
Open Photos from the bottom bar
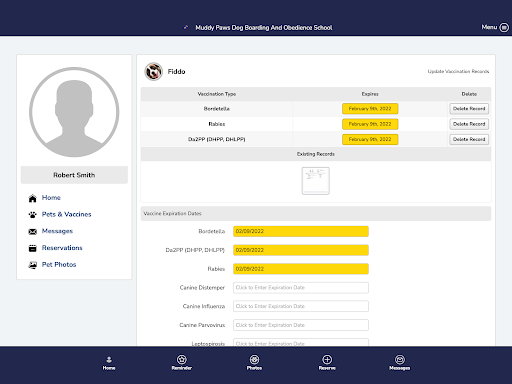click(254, 360)
